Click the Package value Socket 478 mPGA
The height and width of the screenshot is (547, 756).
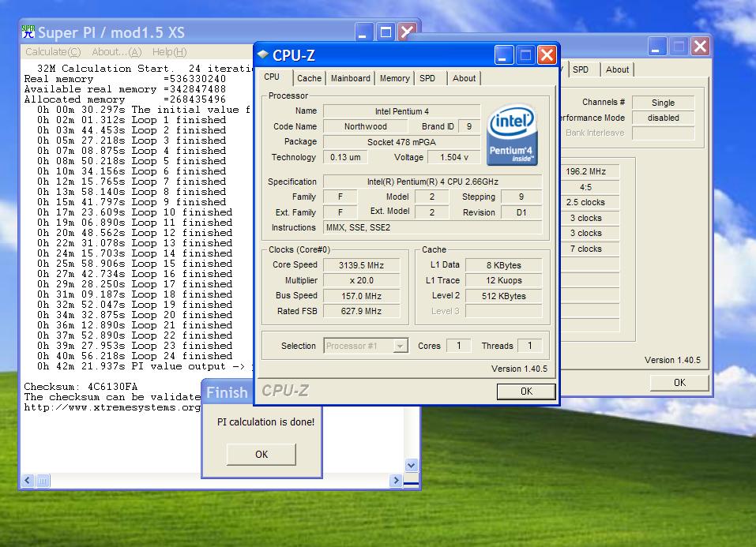tap(401, 142)
